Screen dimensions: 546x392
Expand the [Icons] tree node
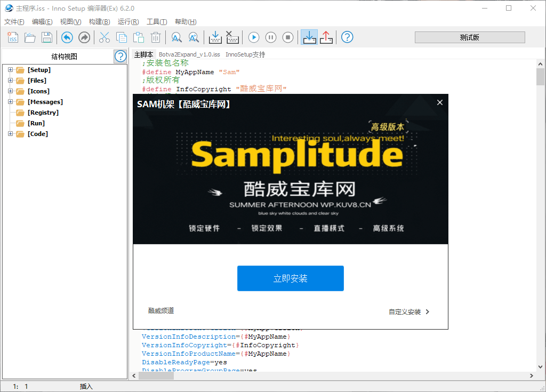pos(11,91)
